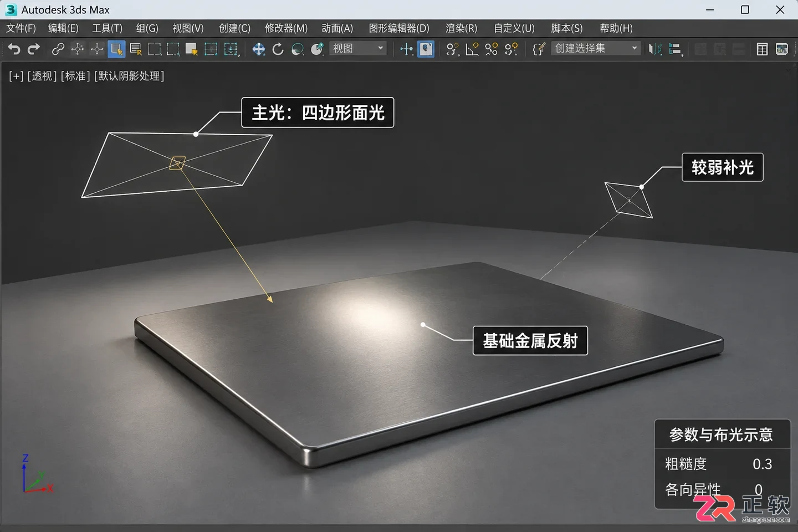Toggle the spinner snap icon
Screen dimensions: 798x532
tap(511, 49)
